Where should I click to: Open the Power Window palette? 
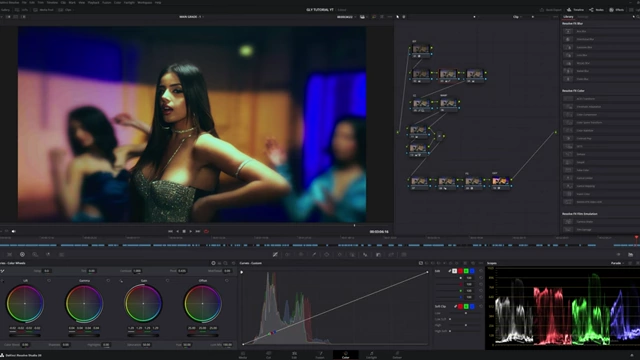[327, 254]
